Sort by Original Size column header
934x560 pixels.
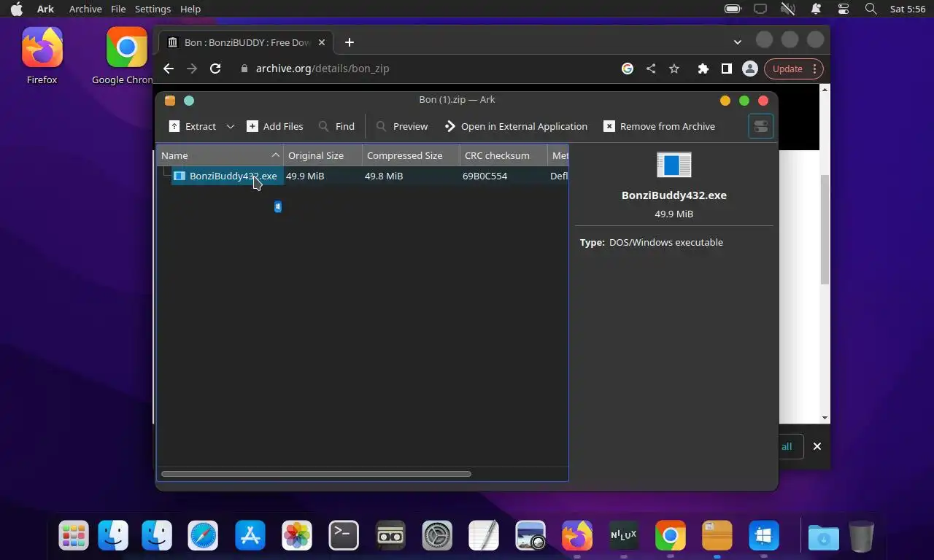click(323, 155)
